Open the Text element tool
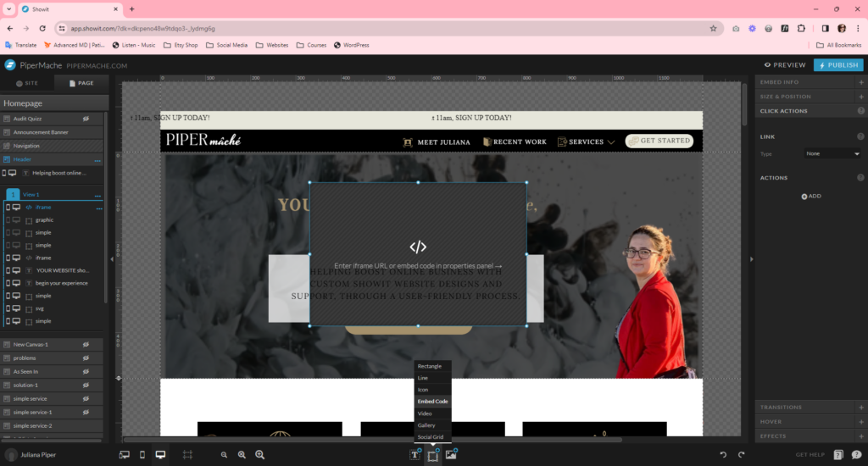This screenshot has width=868, height=466. pyautogui.click(x=415, y=455)
